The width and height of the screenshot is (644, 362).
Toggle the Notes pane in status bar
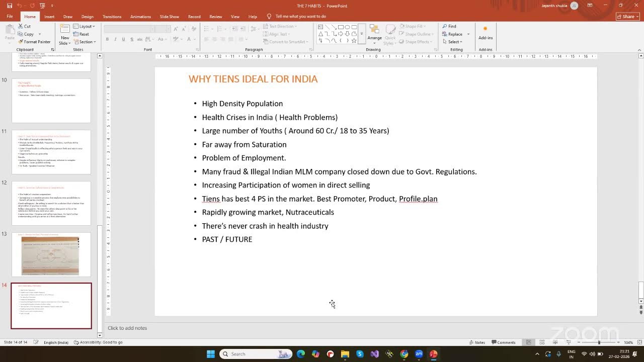click(477, 342)
